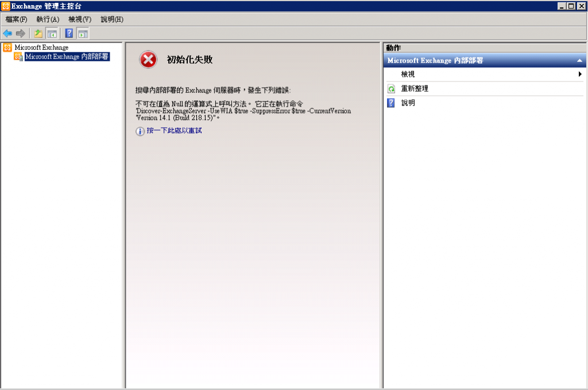Screen dimensions: 588x390
Task: Toggle the Show/Hide action pane icon
Action: [83, 34]
